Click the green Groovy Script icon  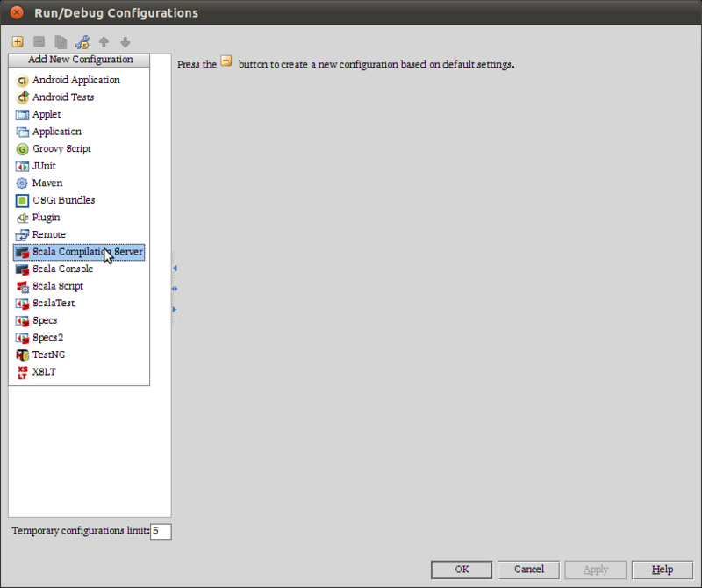(x=22, y=149)
